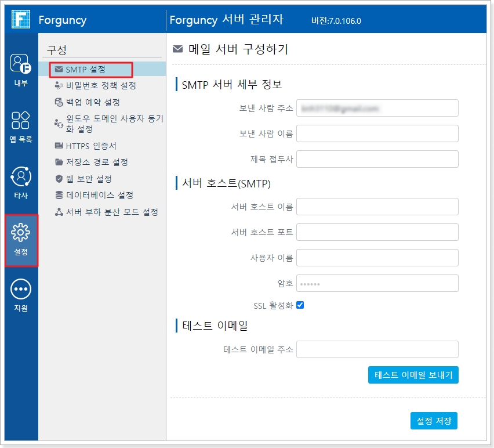The height and width of the screenshot is (448, 494).
Task: Open the 지원 ellipsis icon
Action: (x=21, y=289)
